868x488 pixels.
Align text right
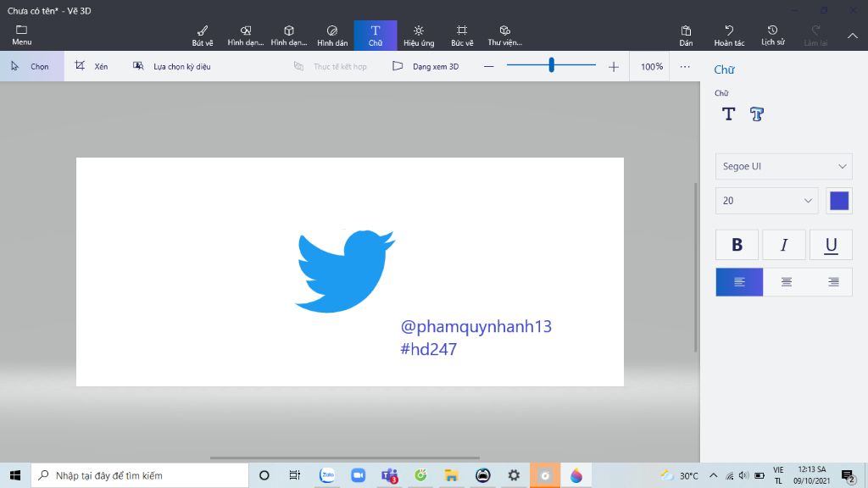(x=833, y=282)
